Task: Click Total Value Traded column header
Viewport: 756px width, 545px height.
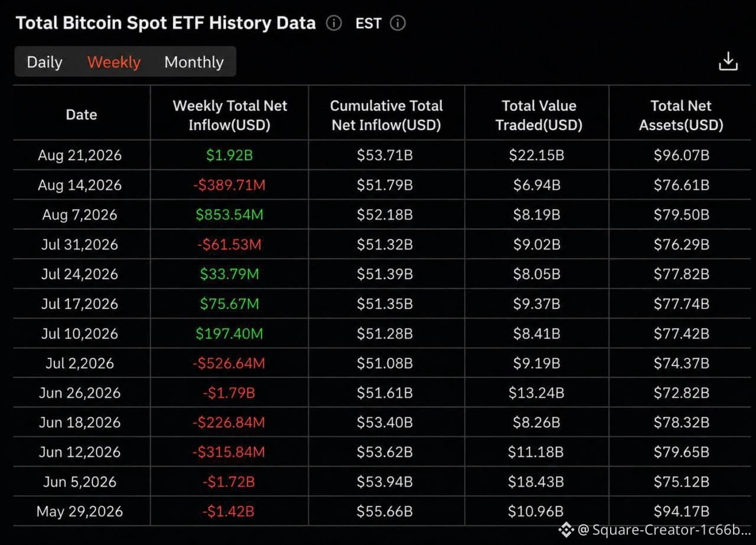Action: click(539, 115)
